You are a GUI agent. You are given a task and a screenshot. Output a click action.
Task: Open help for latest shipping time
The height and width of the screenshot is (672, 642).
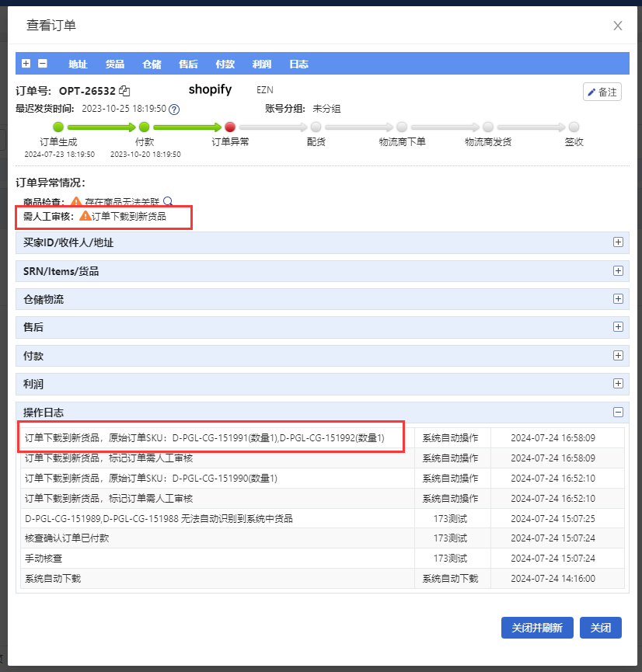click(173, 110)
